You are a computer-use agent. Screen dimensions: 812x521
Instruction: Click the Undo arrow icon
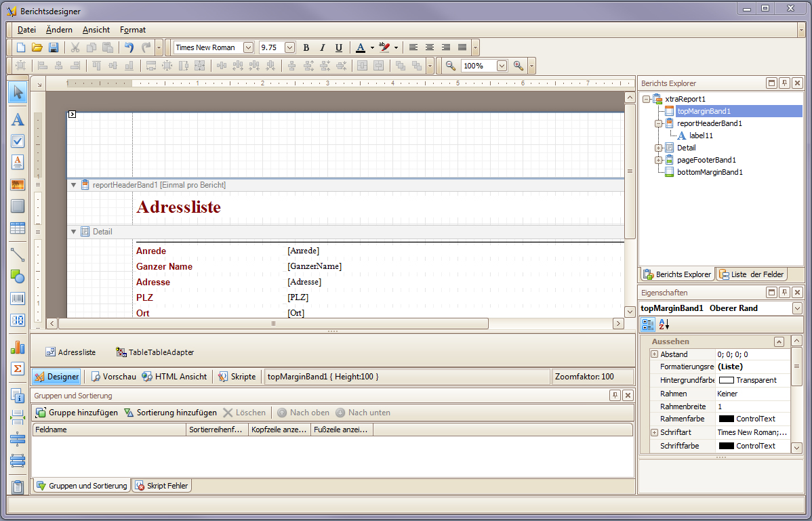129,47
